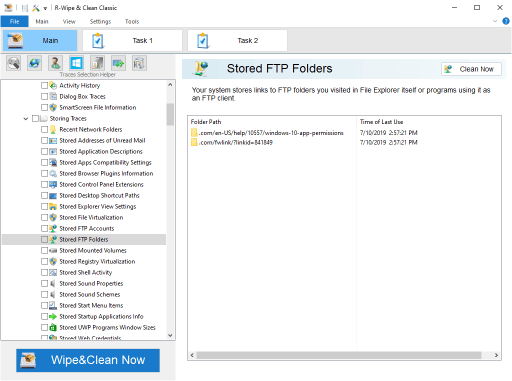Click the green arrows traces helper icon
This screenshot has height=381, width=512.
[118, 63]
